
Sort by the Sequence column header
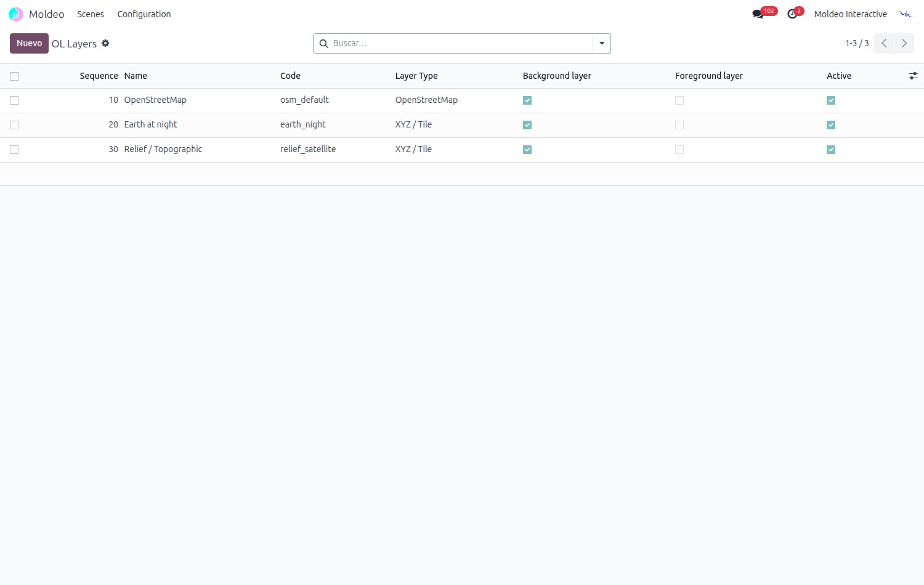point(99,76)
